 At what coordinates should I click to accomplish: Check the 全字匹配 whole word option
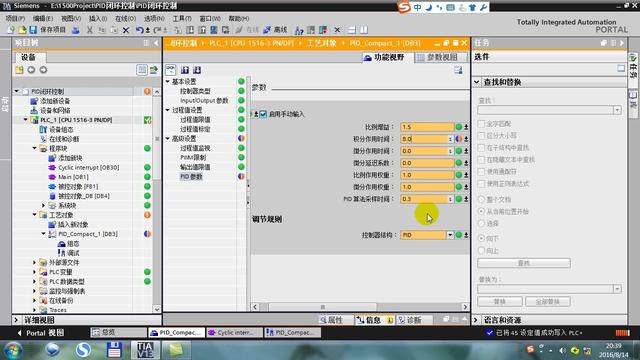click(x=481, y=123)
